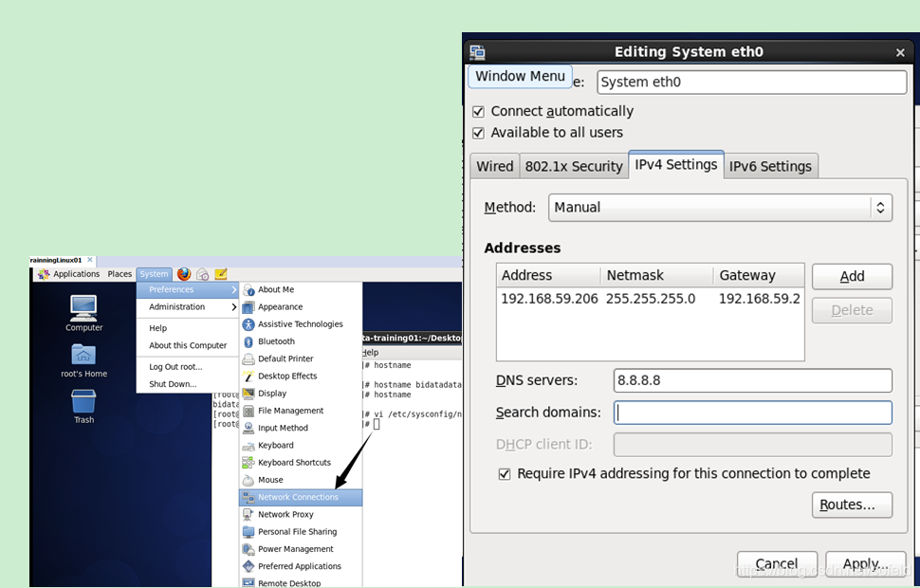Click the Keyboard Shortcuts icon
Screen dimensions: 920x588
coord(248,463)
